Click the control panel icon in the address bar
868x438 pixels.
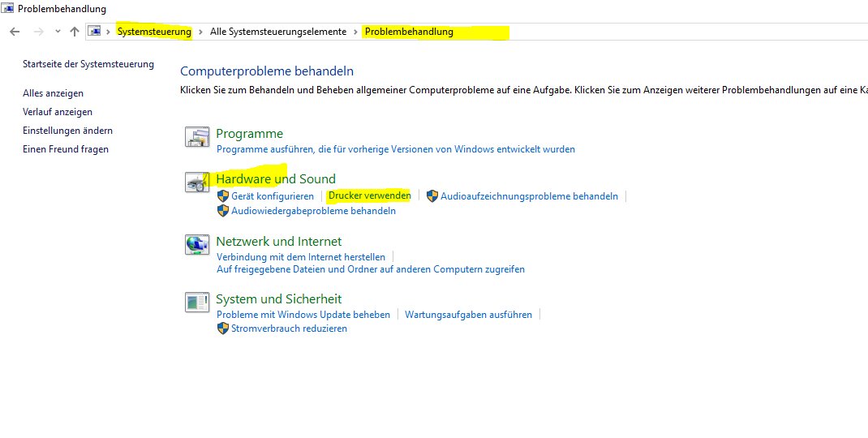(x=95, y=32)
